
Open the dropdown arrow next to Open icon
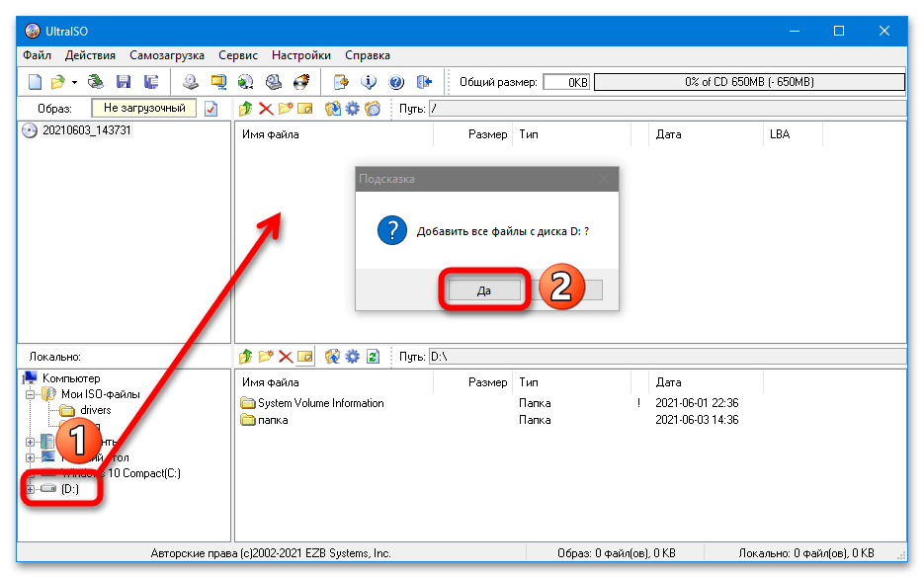point(74,82)
